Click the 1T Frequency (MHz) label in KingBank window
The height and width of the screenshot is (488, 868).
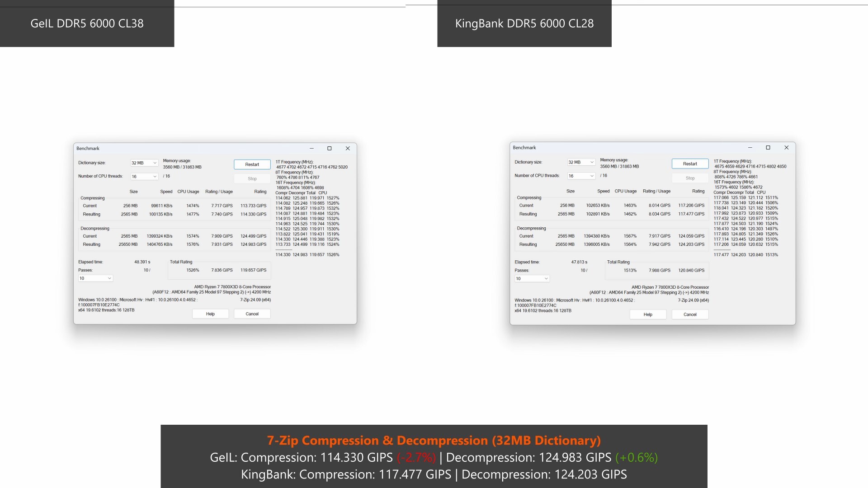click(732, 161)
